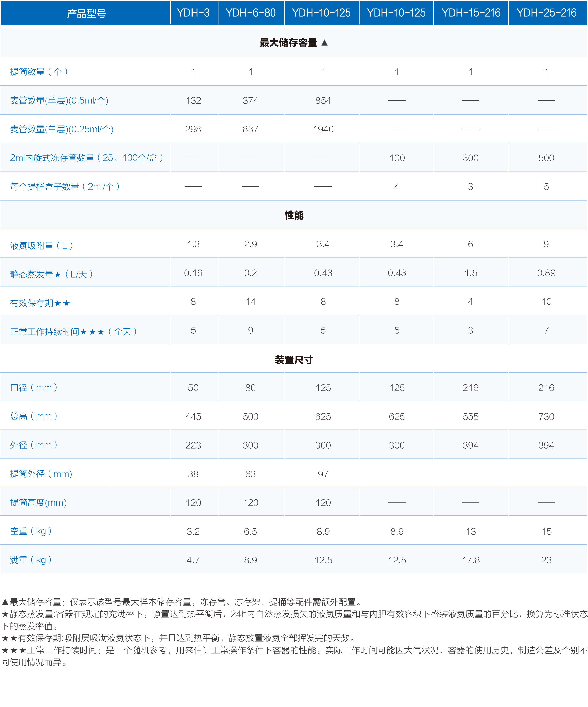588x707 pixels.
Task: Click the 空重（kg） row label
Action: point(31,531)
